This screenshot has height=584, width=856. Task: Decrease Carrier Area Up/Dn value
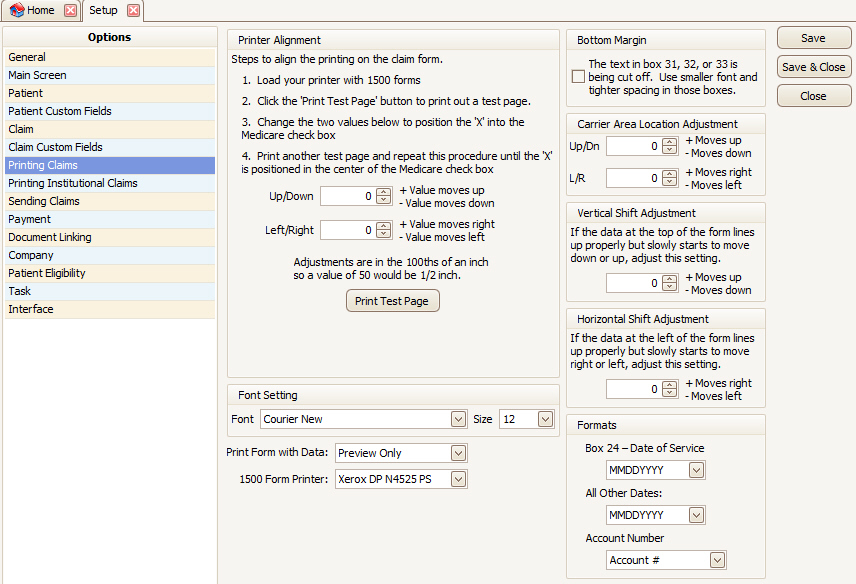click(669, 150)
